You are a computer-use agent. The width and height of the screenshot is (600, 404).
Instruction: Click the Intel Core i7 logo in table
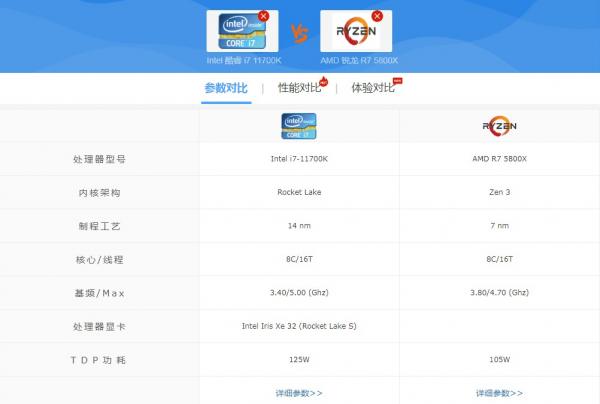(x=299, y=126)
